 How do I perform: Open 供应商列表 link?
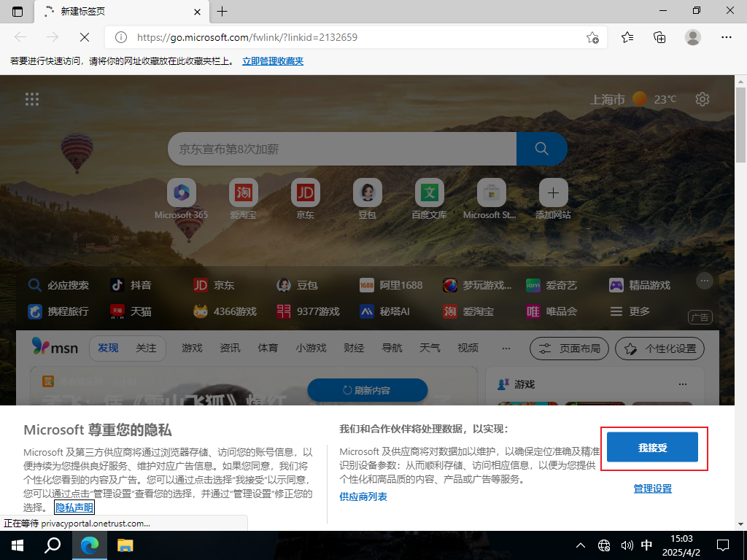tap(363, 497)
